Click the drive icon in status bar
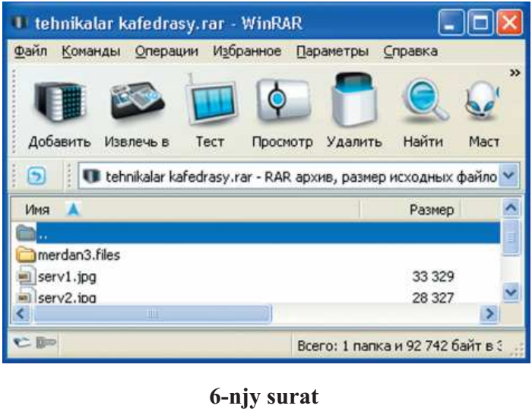 pyautogui.click(x=22, y=342)
